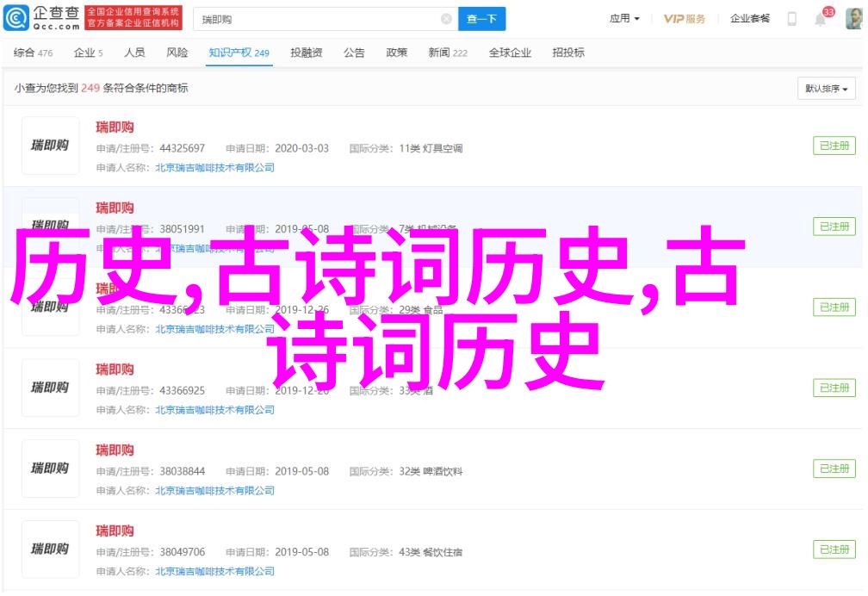868x596 pixels.
Task: Click 已注册 badge for trademark 38051991
Action: click(x=834, y=227)
